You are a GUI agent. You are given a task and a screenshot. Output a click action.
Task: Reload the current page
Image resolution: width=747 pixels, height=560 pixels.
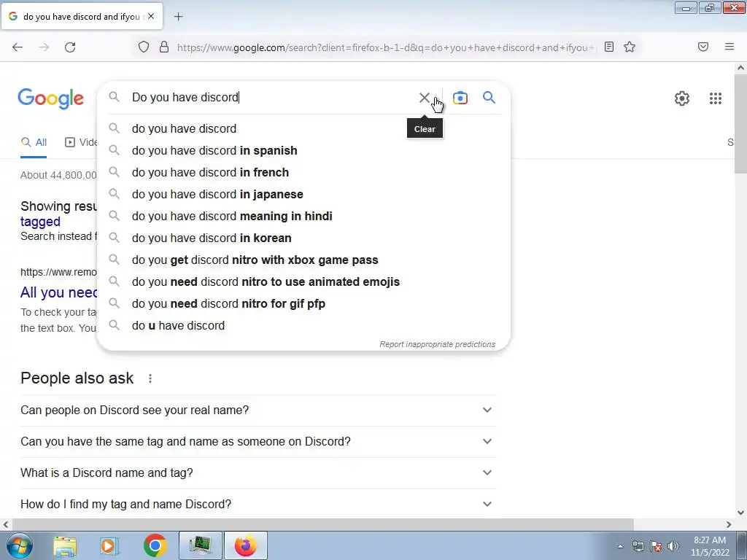pos(70,47)
